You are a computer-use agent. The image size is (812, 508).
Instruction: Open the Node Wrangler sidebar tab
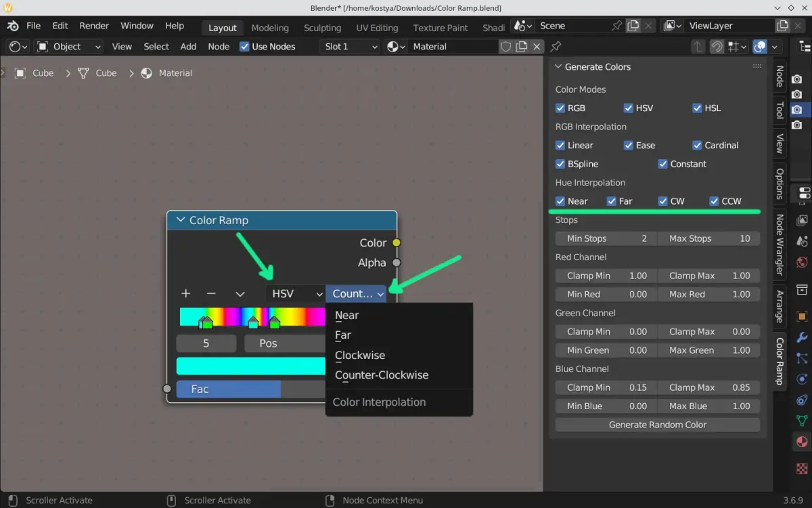780,245
